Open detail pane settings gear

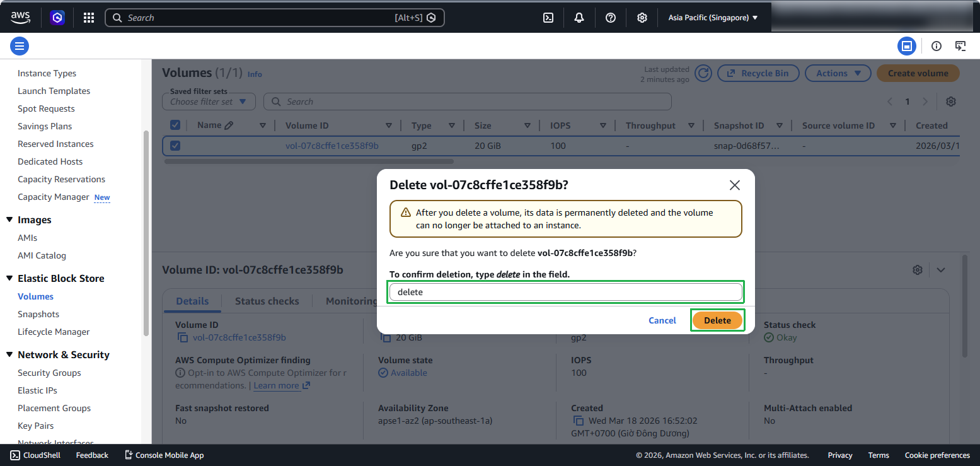point(918,270)
